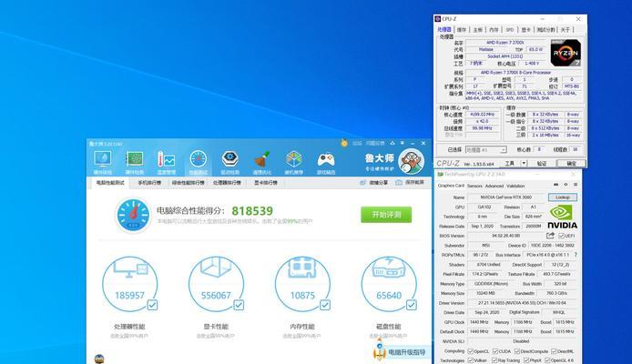The image size is (632, 364).
Task: Switch to 内存 tab in CPU-Z
Action: 494,30
